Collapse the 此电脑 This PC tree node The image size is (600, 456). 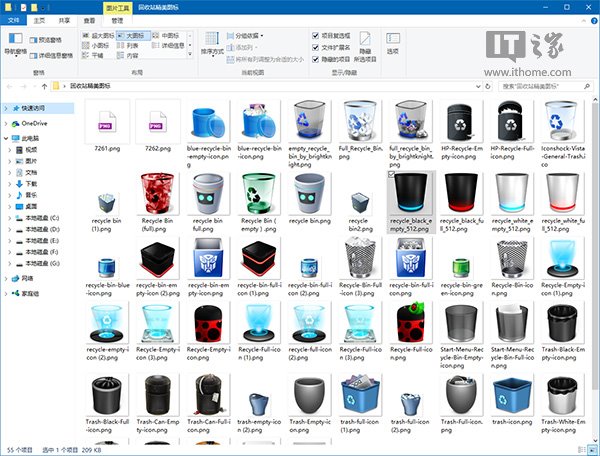tap(7, 137)
